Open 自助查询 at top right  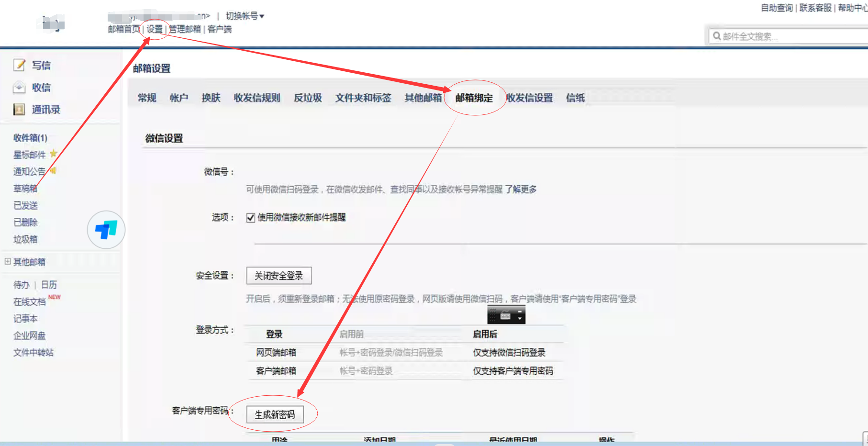[777, 8]
